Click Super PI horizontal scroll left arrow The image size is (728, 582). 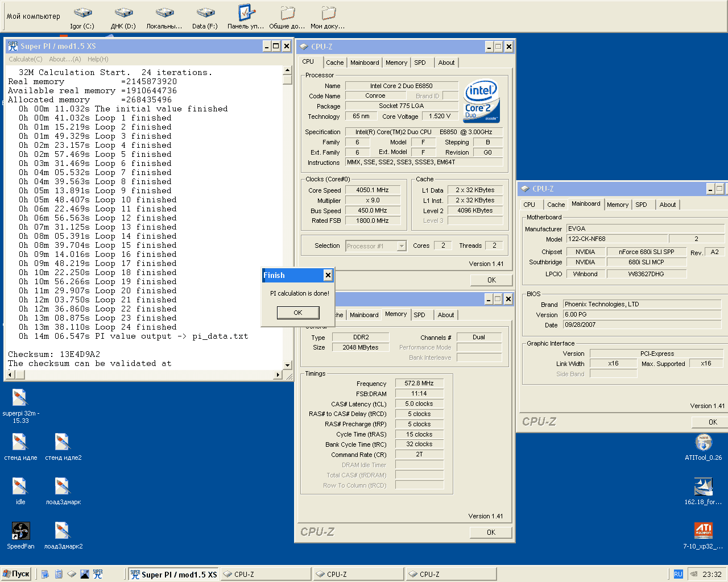click(x=10, y=375)
